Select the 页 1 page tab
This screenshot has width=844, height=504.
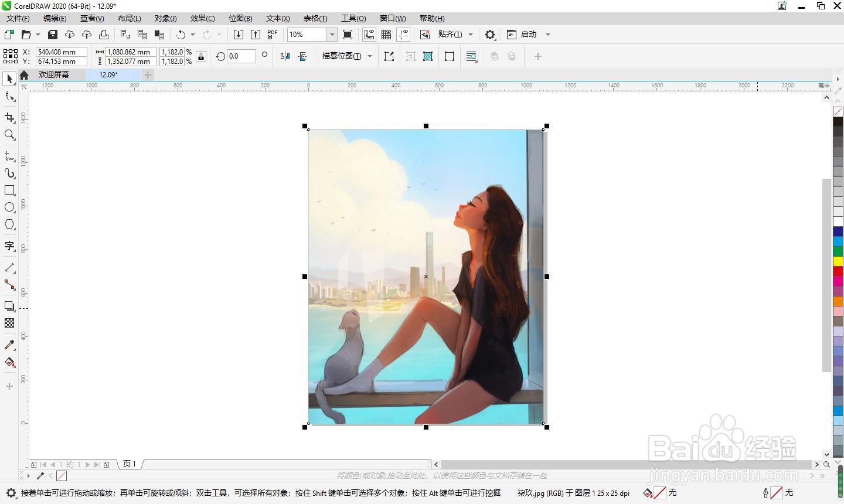130,464
